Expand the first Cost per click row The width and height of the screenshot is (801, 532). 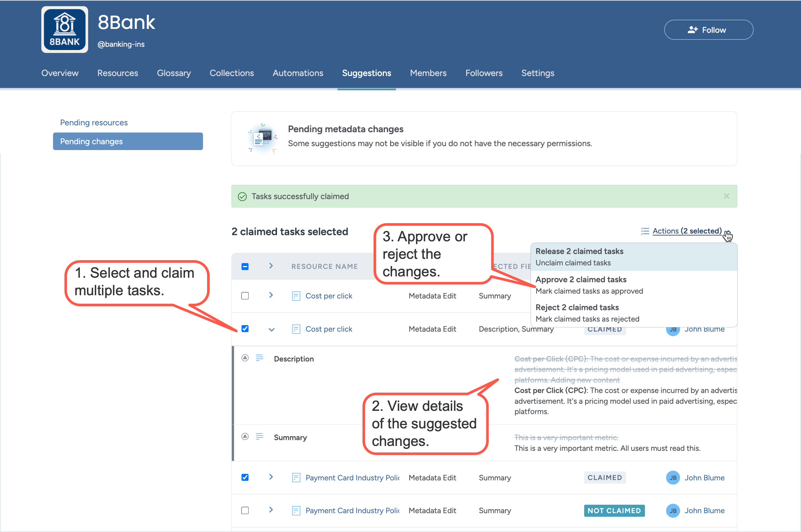click(271, 295)
